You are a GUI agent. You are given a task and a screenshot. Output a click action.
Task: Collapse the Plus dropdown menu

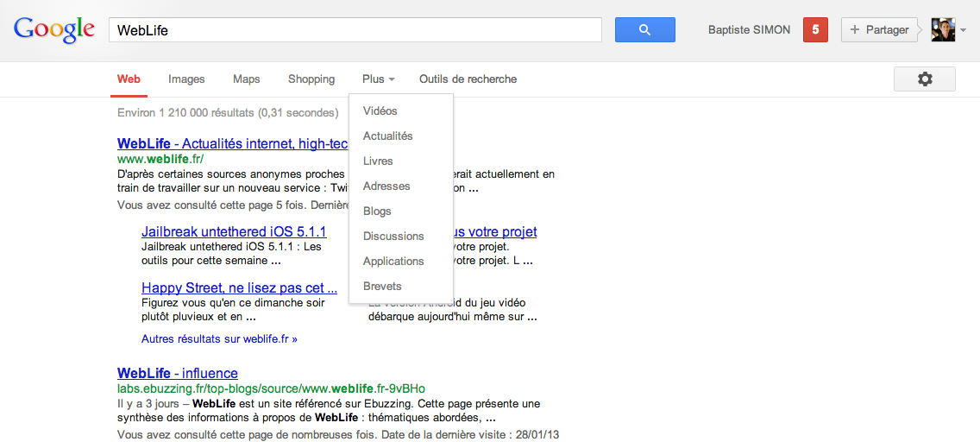[x=378, y=79]
